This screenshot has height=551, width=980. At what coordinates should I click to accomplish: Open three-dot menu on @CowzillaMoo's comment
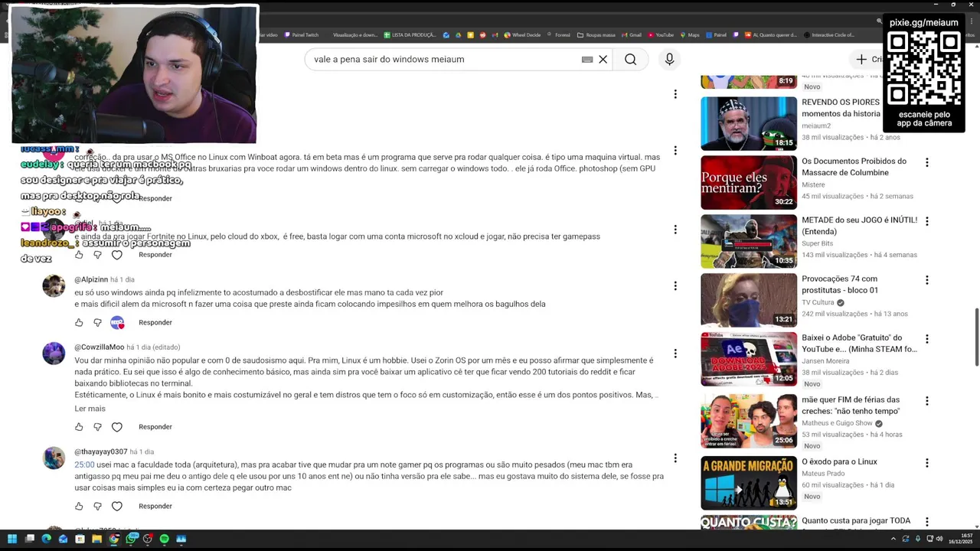click(675, 354)
